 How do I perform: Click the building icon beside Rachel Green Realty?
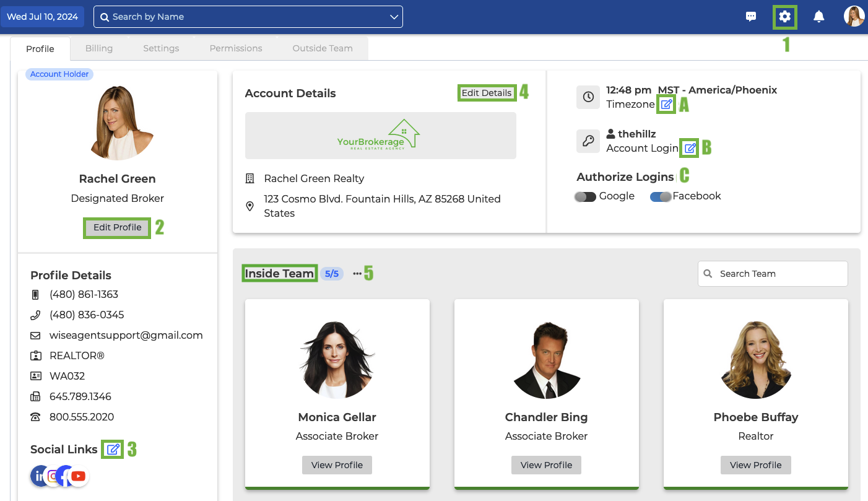250,178
